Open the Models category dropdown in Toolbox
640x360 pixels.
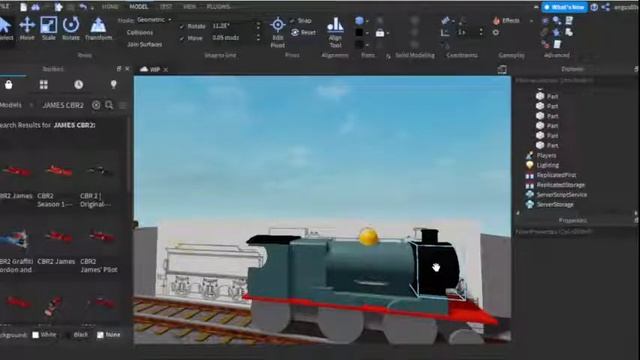(16, 105)
